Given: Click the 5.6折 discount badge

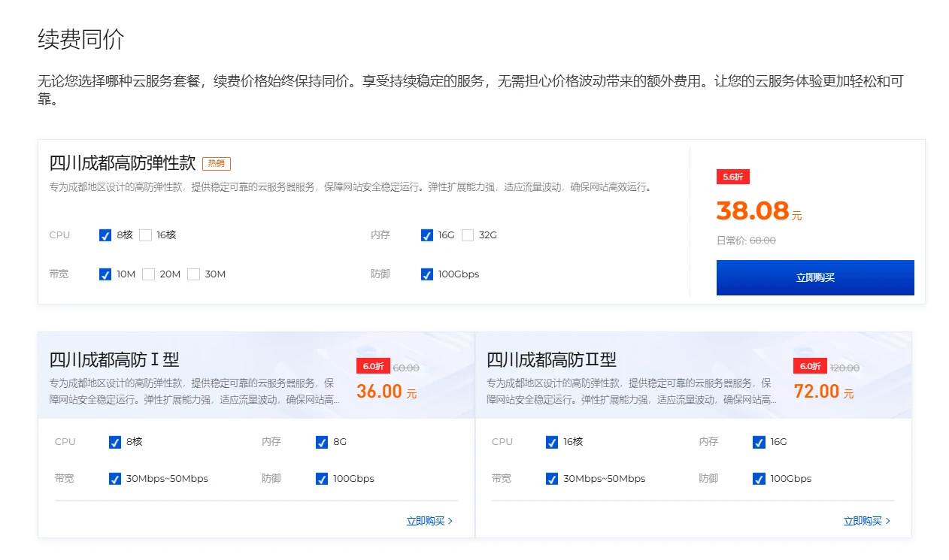Looking at the screenshot, I should (x=732, y=177).
